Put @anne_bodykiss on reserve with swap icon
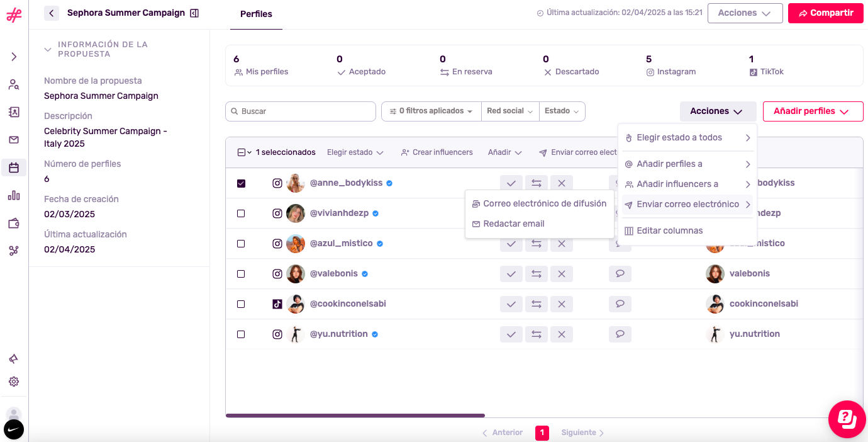868x442 pixels. (537, 183)
